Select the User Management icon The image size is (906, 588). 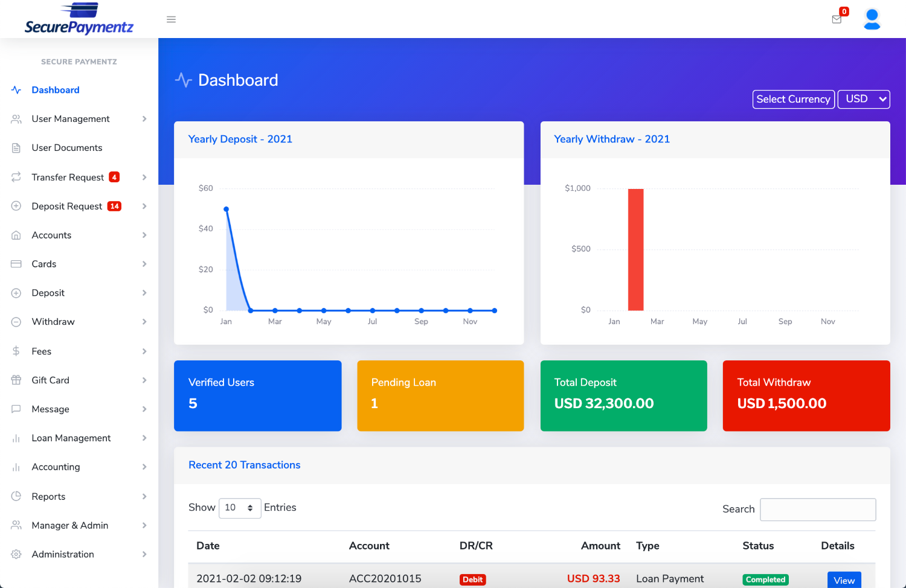pyautogui.click(x=16, y=118)
